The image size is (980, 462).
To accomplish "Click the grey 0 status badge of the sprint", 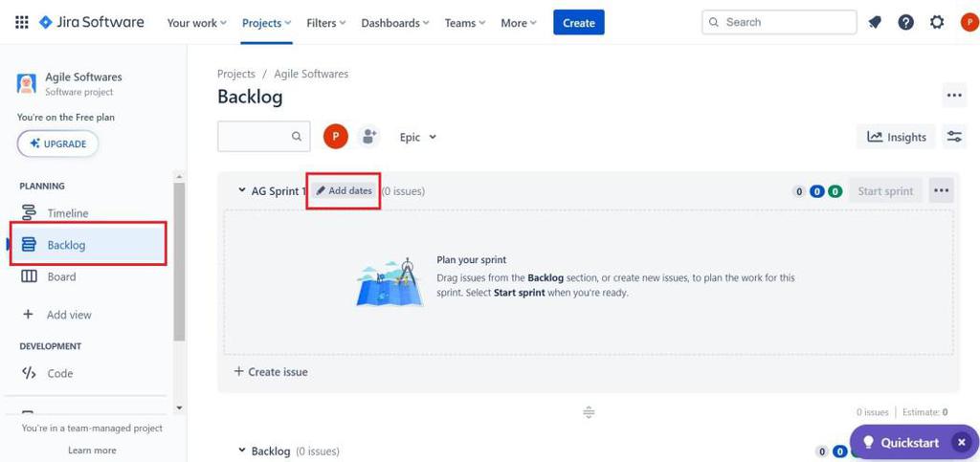I will coord(799,191).
